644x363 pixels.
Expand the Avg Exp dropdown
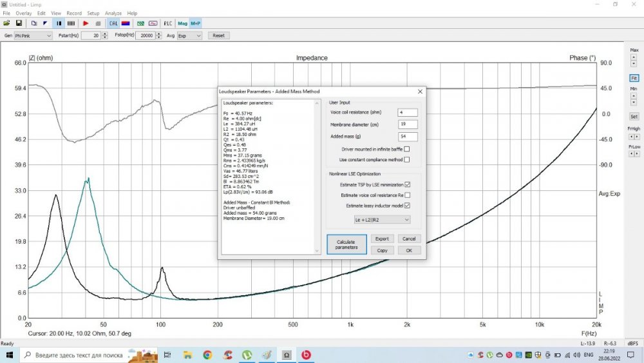189,35
